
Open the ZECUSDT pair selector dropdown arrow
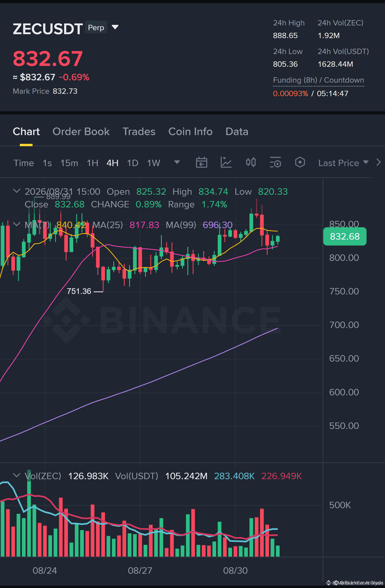click(x=115, y=27)
